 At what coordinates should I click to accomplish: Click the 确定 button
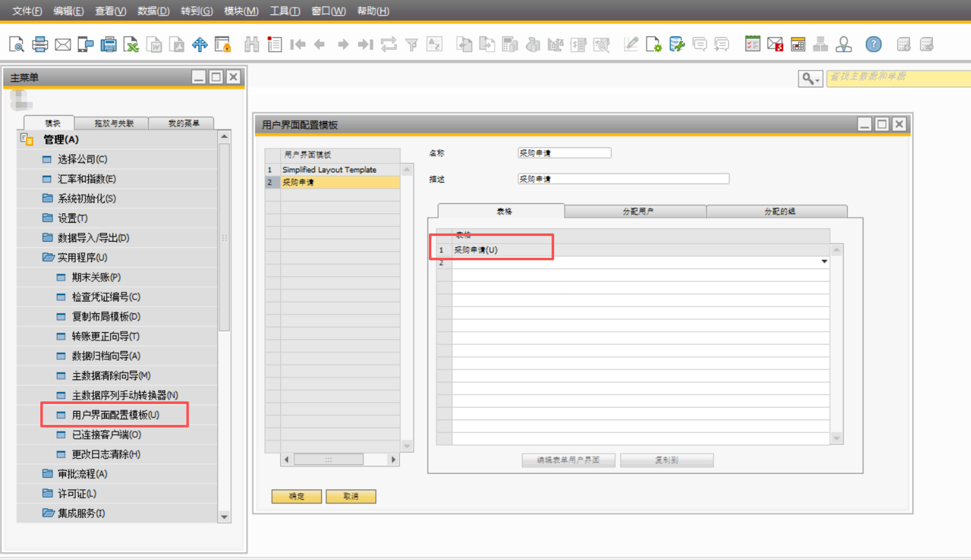[296, 496]
